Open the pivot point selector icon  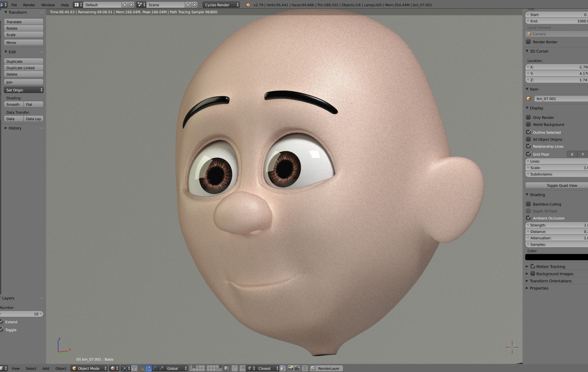tap(126, 368)
